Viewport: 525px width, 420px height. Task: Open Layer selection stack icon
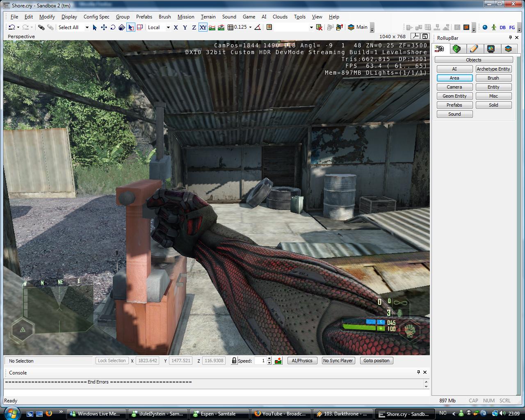pos(351,27)
